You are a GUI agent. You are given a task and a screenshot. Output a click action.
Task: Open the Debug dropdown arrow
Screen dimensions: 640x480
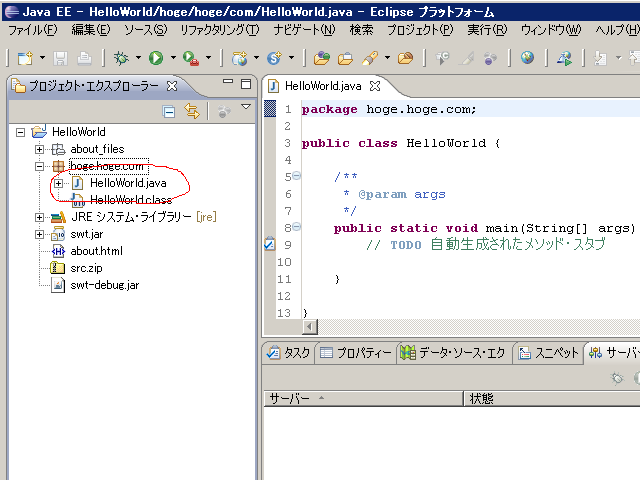138,58
